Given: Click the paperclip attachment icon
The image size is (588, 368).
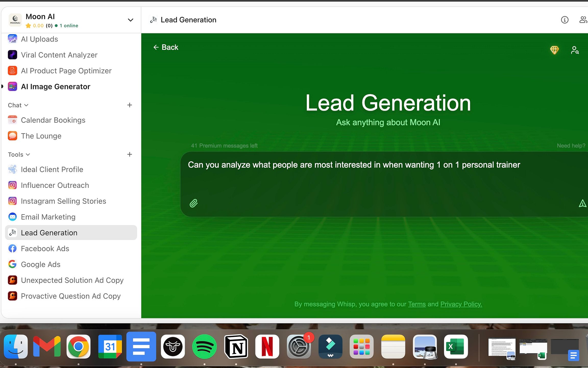Looking at the screenshot, I should coord(194,203).
